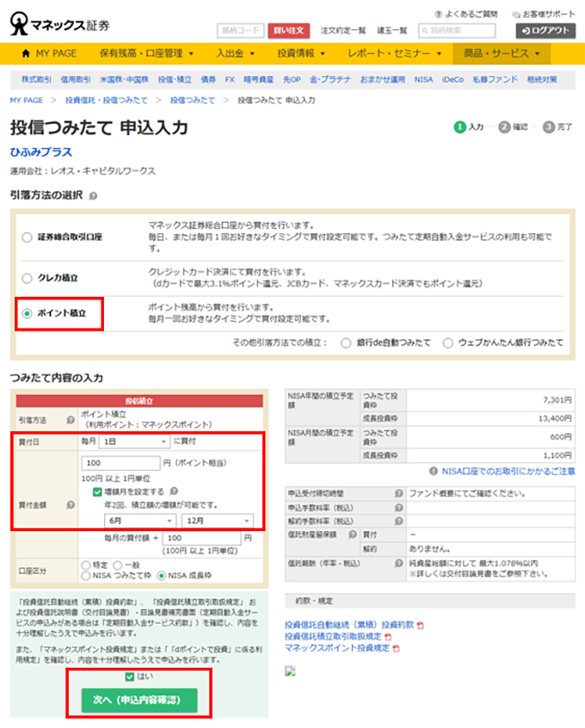
Task: Open 投信・積立 submenu item
Action: 175,79
